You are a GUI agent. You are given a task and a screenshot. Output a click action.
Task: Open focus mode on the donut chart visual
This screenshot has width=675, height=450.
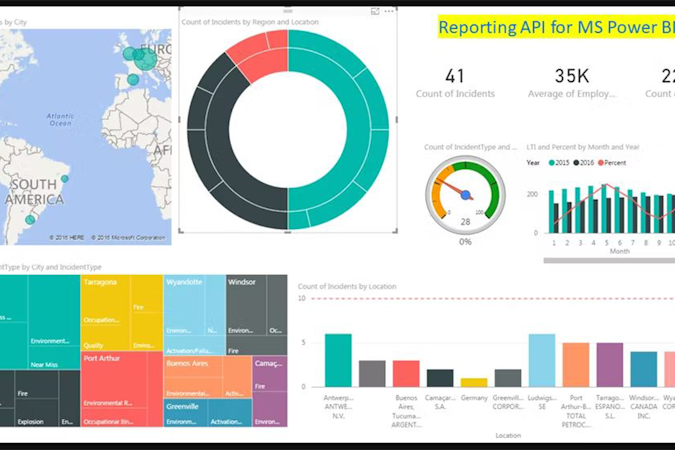click(375, 12)
